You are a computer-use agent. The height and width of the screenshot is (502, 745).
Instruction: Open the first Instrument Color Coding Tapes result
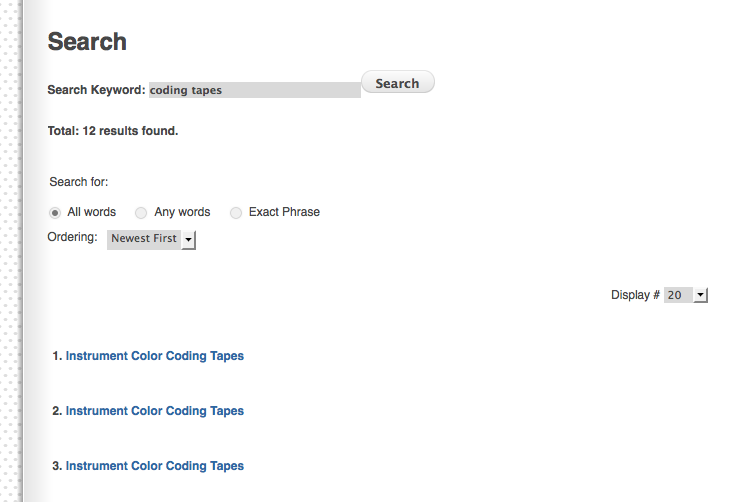[154, 356]
